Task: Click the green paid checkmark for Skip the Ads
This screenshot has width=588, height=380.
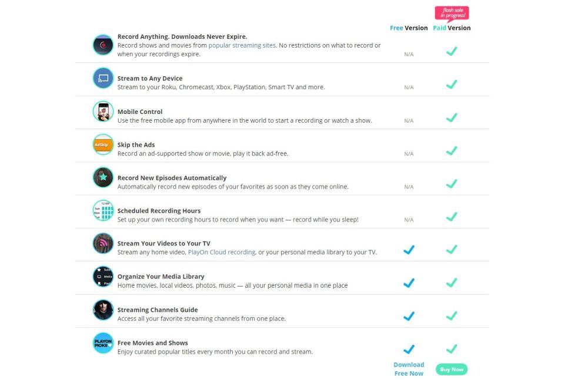Action: coord(452,150)
